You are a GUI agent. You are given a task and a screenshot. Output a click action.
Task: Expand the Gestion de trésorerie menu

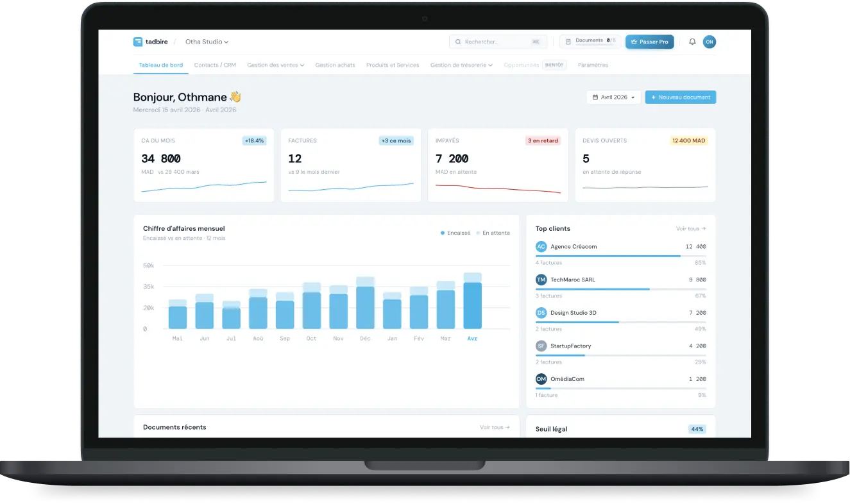tap(462, 65)
